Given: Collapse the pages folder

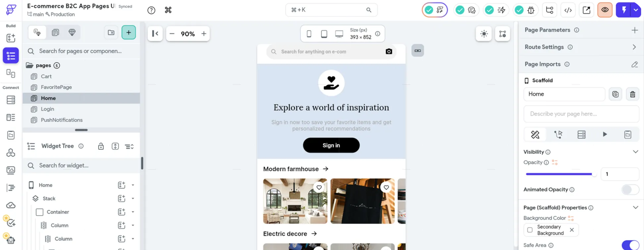Looking at the screenshot, I should (29, 66).
